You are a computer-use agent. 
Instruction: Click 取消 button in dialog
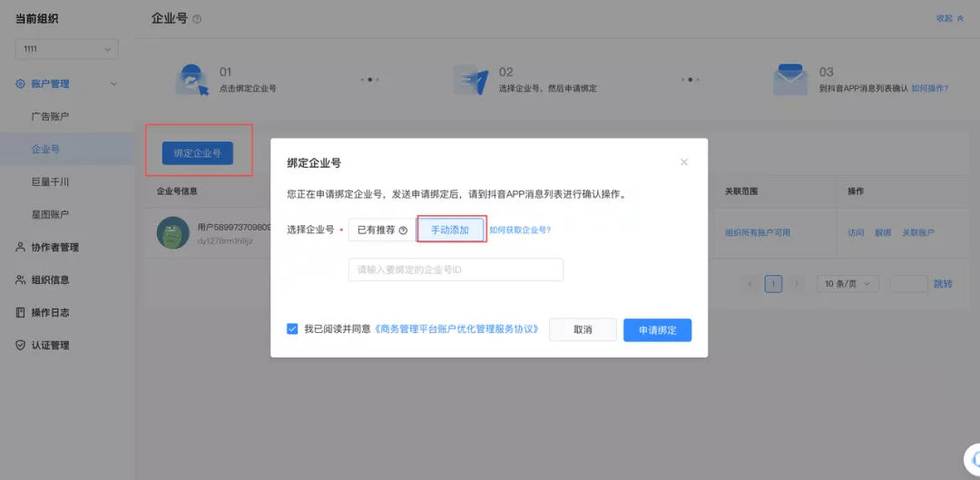pos(583,330)
